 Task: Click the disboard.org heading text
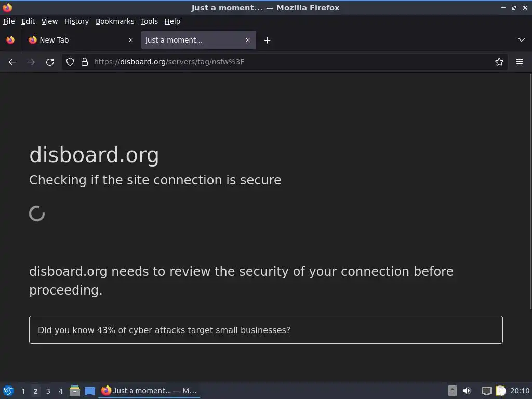(x=94, y=155)
